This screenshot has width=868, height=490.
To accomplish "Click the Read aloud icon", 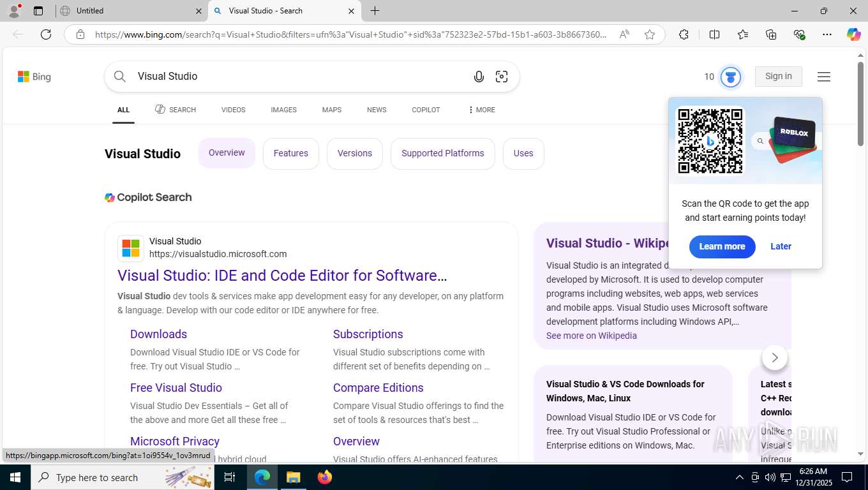I will click(624, 34).
